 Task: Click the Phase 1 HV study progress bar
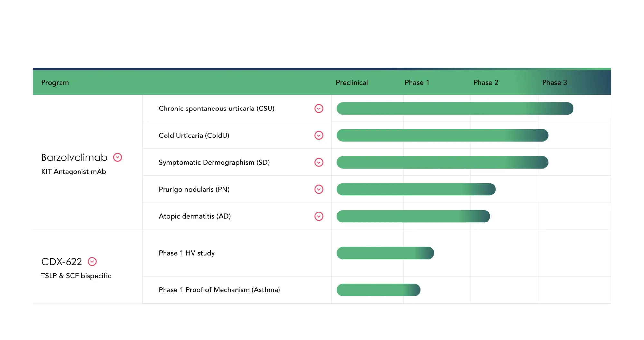pos(385,253)
